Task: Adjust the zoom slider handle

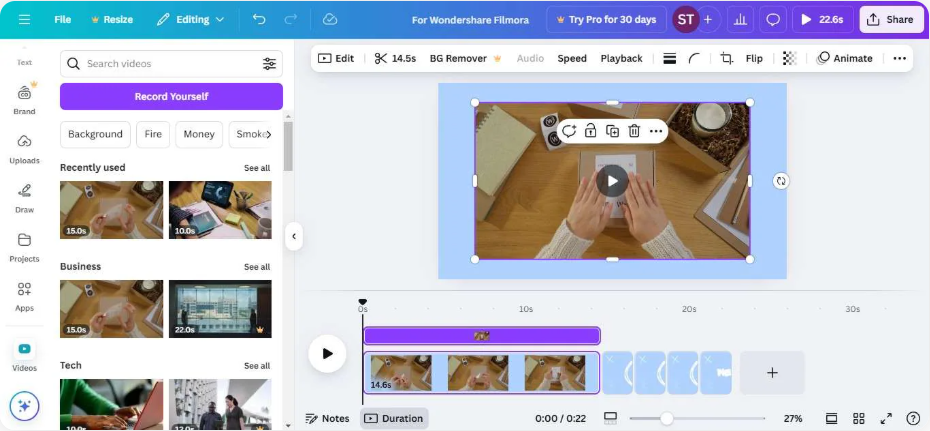Action: (x=667, y=419)
